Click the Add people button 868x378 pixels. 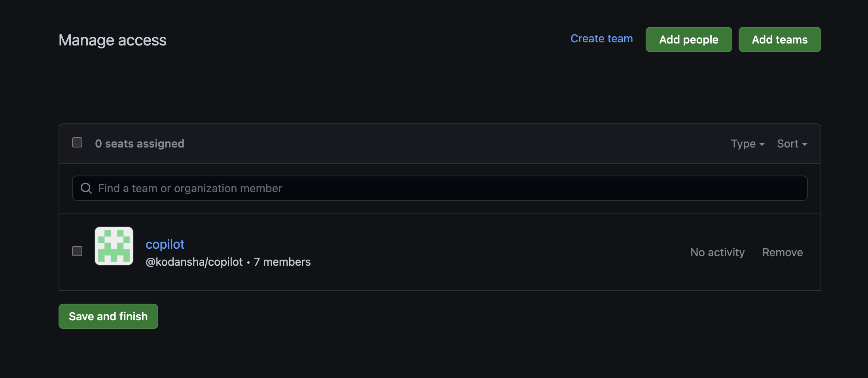688,39
